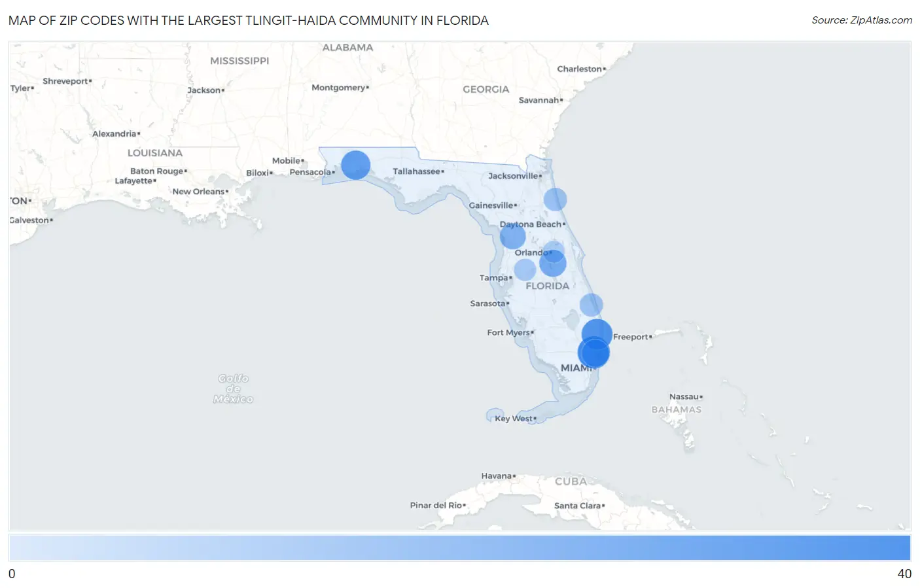920x588 pixels.
Task: Click the Savannah city label
Action: pos(539,100)
